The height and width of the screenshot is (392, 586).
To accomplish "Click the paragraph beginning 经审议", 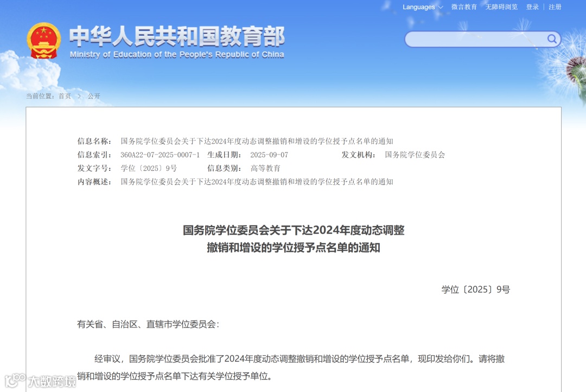I will coord(291,368).
